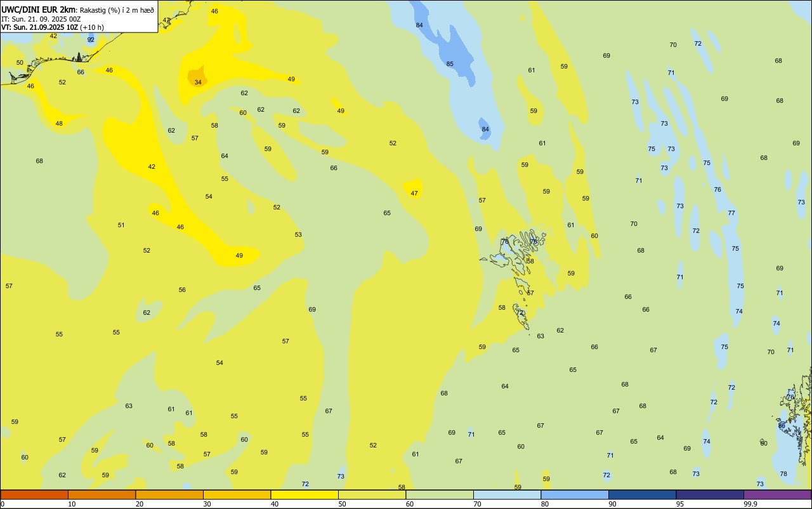Screen dimensions: 812x509
Task: Click the 20–30 light orange legend swatch
Action: point(169,494)
